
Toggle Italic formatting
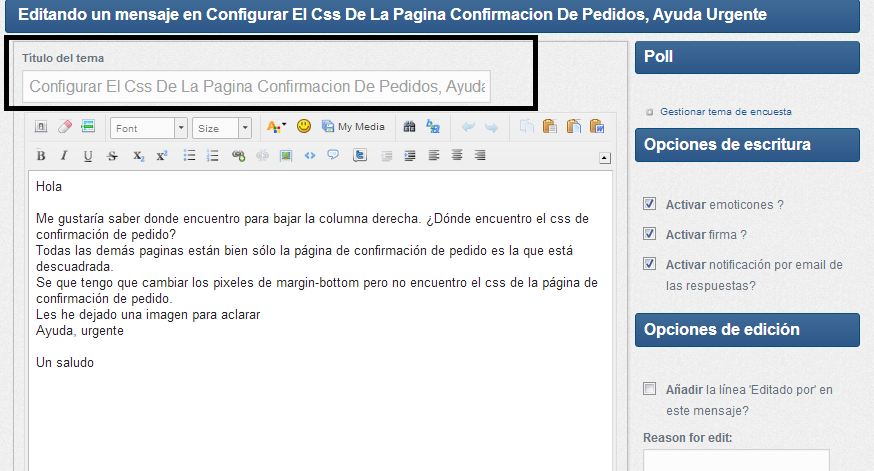64,156
